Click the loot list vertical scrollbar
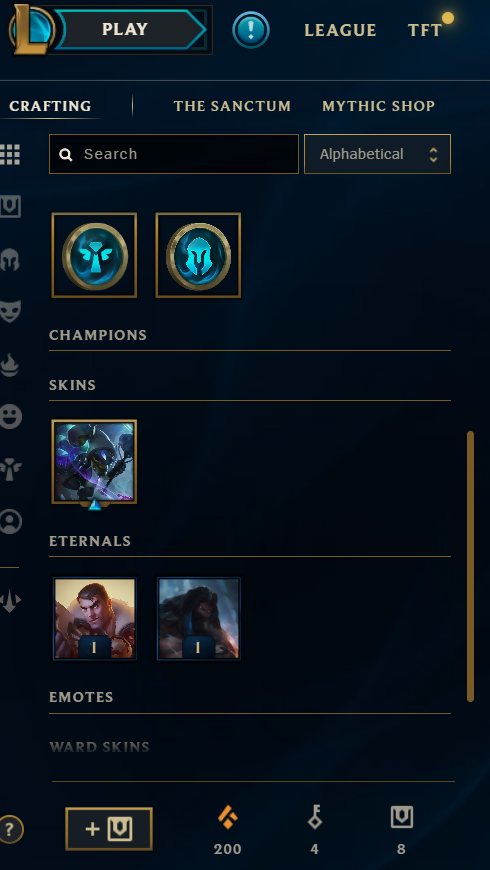The image size is (490, 870). (471, 566)
